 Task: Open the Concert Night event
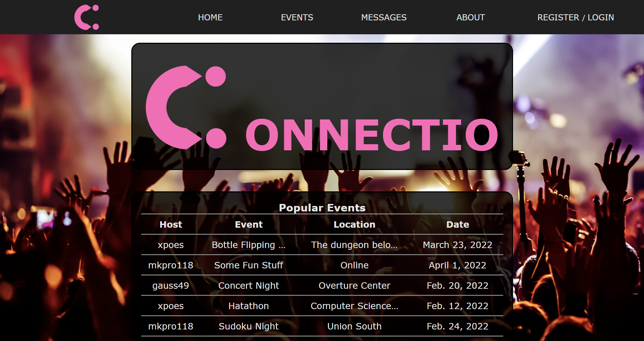point(248,286)
